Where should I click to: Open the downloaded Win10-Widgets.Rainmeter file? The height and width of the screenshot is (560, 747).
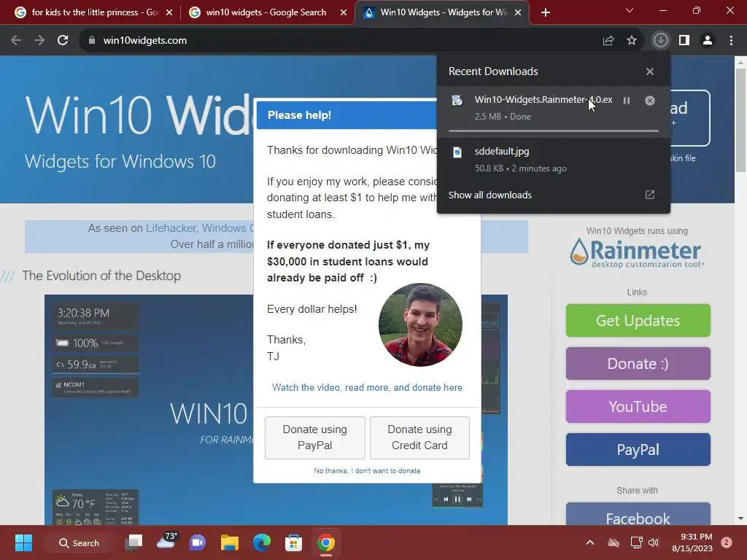[543, 99]
